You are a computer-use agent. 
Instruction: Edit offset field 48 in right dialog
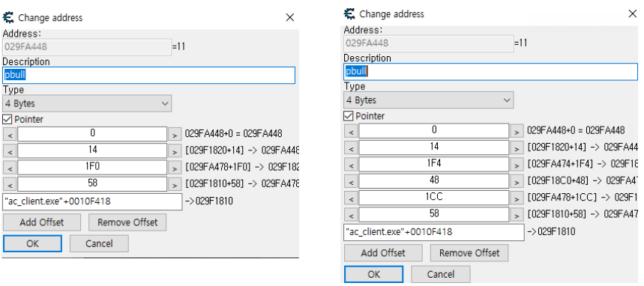[x=434, y=180]
